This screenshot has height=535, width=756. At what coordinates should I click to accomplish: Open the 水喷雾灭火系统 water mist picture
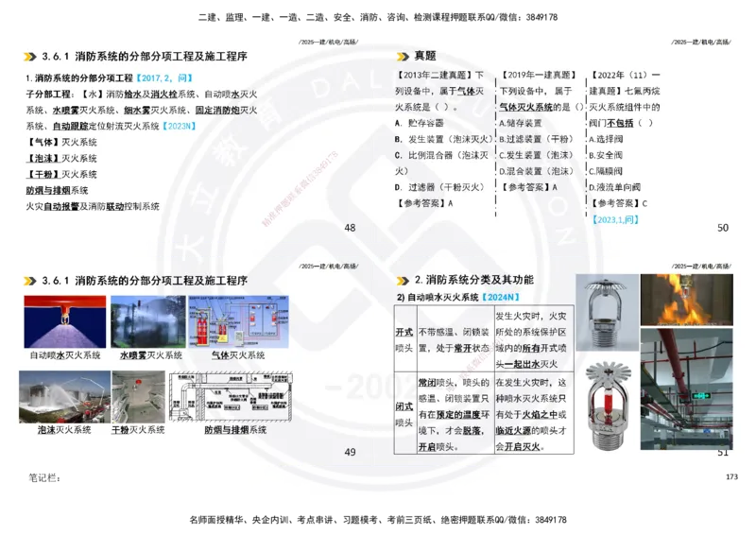148,321
